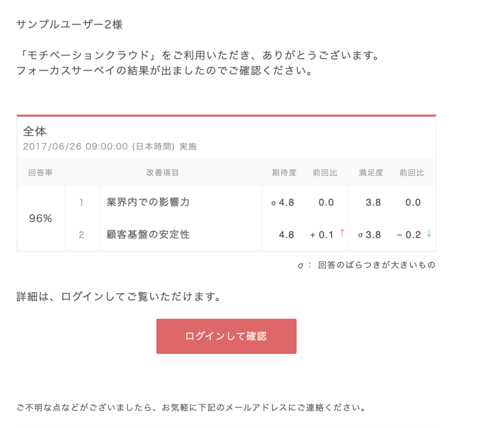Image resolution: width=504 pixels, height=428 pixels.
Task: Click the 96% 回答率 value
Action: coord(39,217)
